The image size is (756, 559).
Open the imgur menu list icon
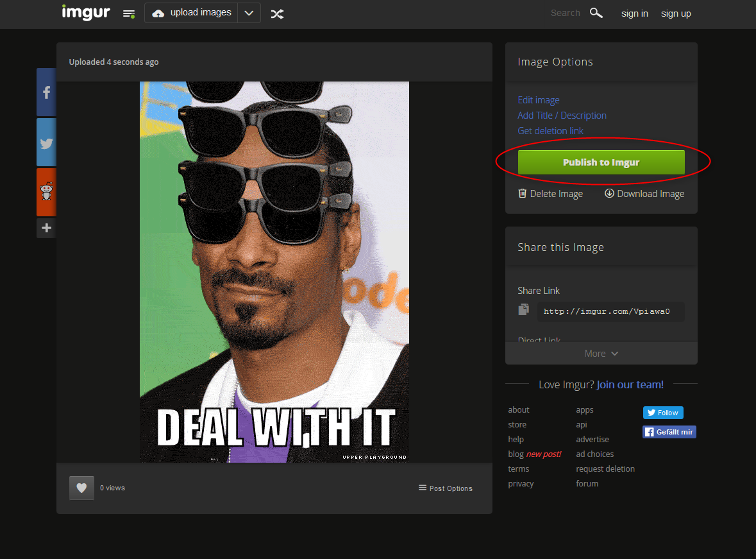129,14
